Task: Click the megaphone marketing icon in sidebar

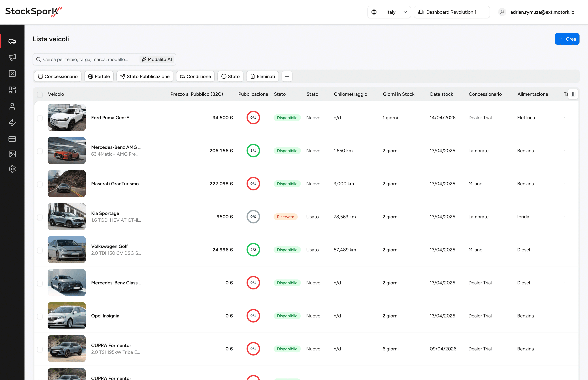Action: (12, 57)
